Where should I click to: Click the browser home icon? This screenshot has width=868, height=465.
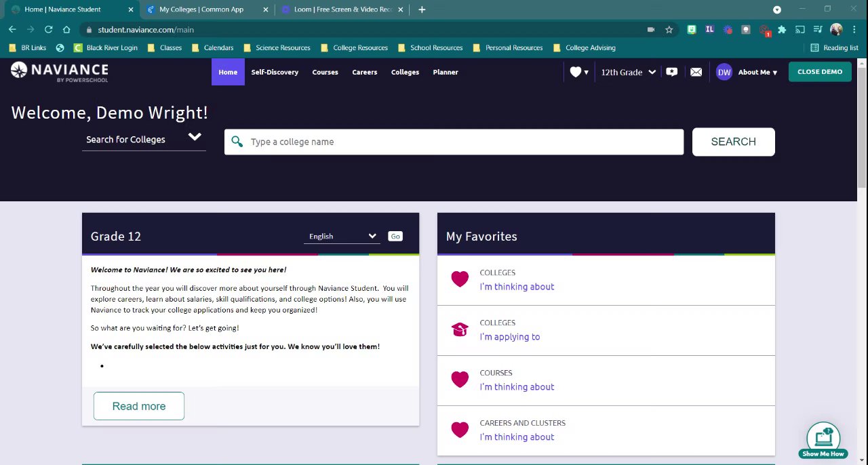point(66,30)
